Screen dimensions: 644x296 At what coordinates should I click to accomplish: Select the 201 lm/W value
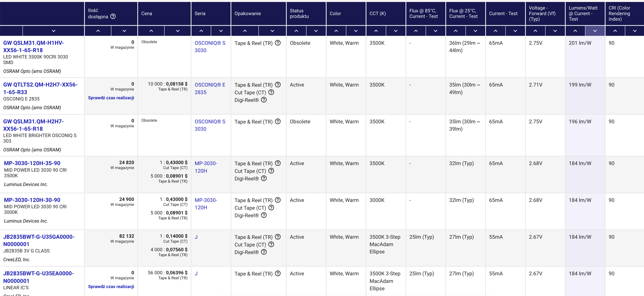pos(580,43)
